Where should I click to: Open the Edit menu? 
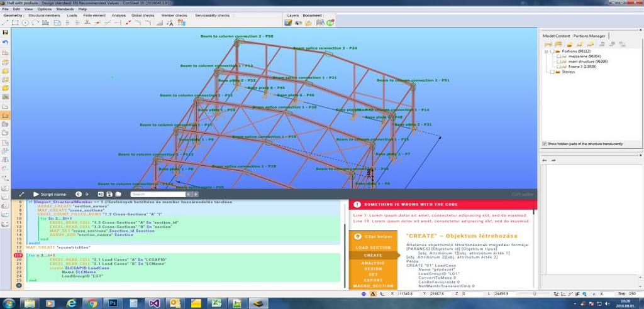click(16, 9)
